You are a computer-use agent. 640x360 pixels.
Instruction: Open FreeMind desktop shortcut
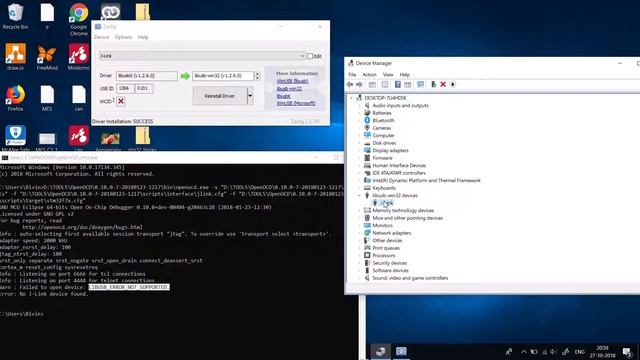[47, 57]
